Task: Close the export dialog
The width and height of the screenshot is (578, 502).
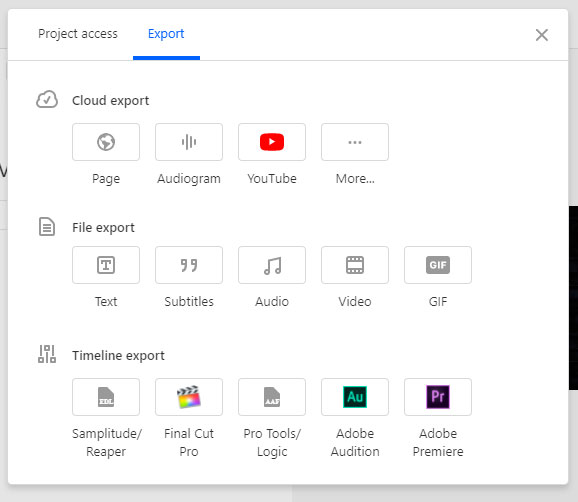Action: (542, 35)
